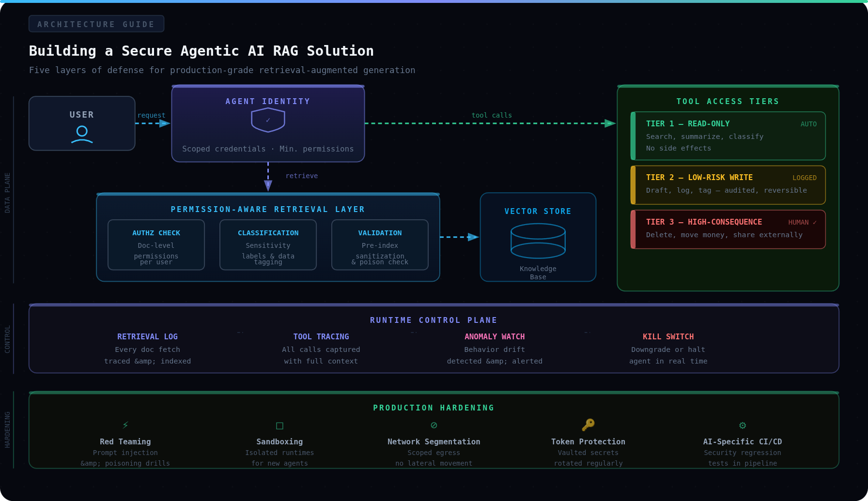
Task: Click the Sandboxing square icon
Action: click(x=279, y=425)
